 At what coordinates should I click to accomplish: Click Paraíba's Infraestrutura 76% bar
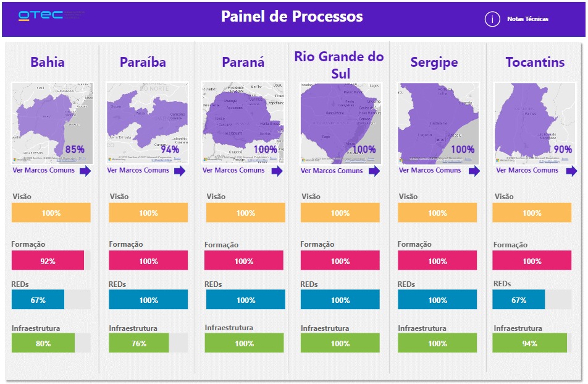point(148,343)
